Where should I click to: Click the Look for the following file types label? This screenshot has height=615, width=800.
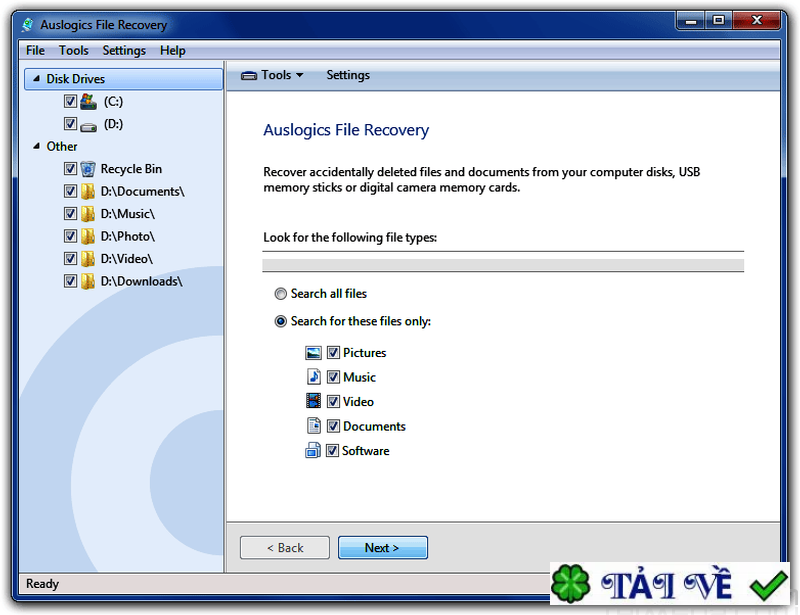pos(350,237)
